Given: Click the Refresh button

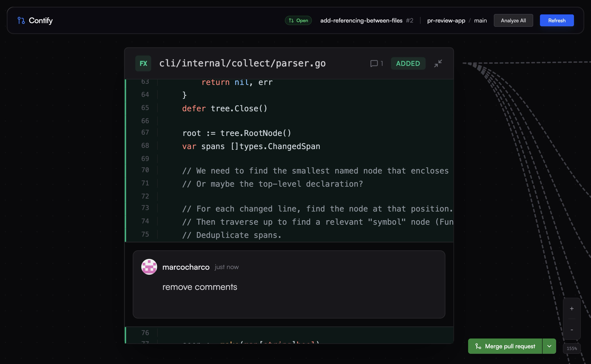Looking at the screenshot, I should 557,20.
